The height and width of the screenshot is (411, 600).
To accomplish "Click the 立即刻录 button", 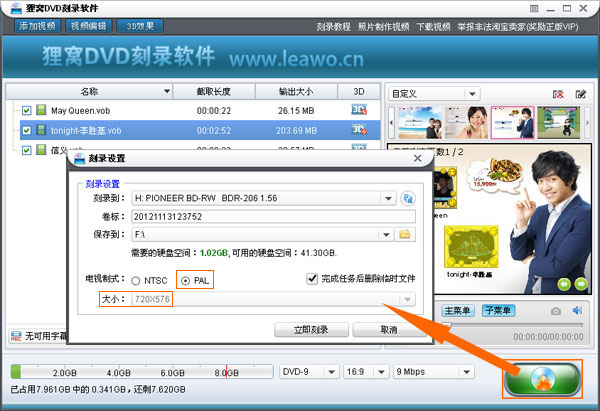I will click(x=311, y=330).
